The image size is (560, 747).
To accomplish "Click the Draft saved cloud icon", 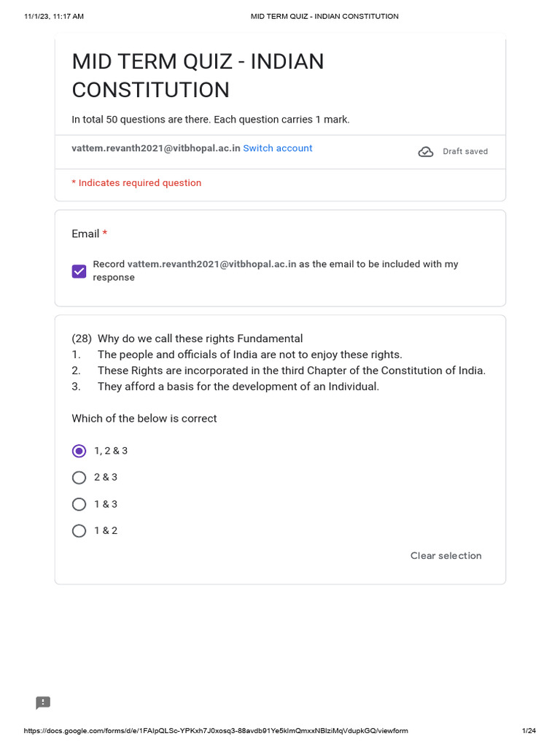I will [x=426, y=152].
